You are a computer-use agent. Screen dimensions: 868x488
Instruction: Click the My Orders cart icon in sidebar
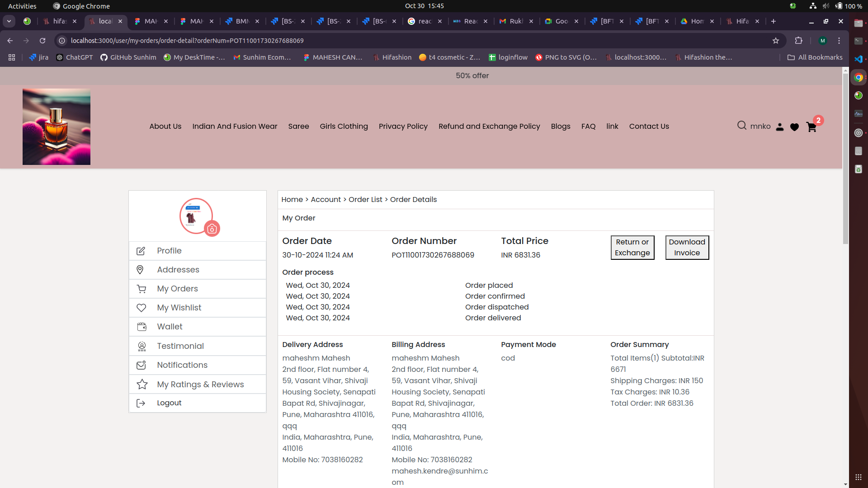(142, 289)
